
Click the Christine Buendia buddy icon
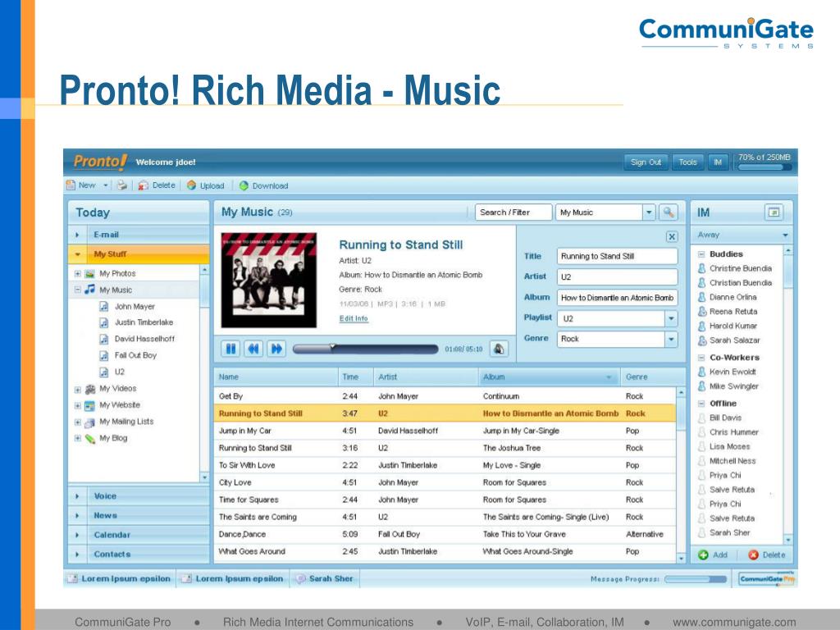coord(702,268)
